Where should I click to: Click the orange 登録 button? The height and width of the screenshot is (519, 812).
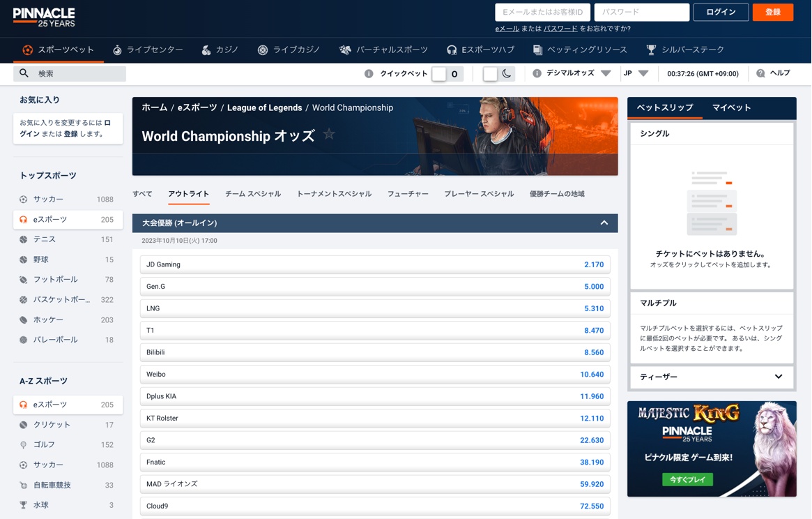pyautogui.click(x=773, y=12)
